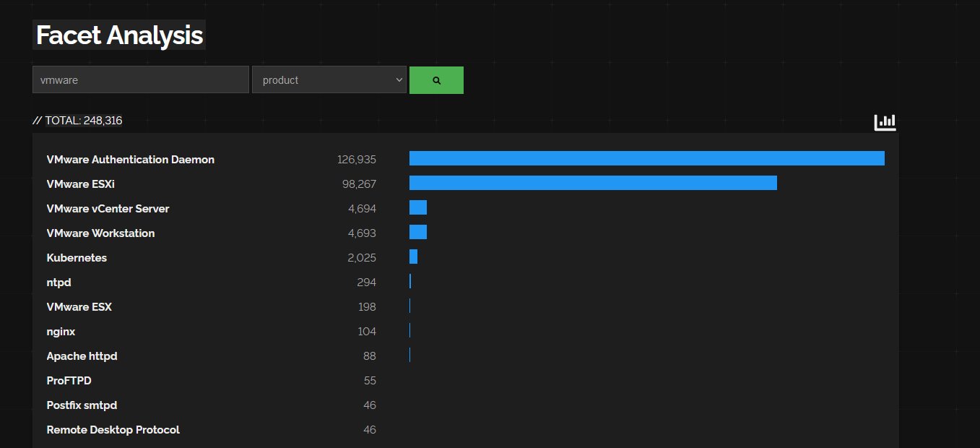Viewport: 980px width, 448px height.
Task: Click the 2,025 count value
Action: [363, 258]
